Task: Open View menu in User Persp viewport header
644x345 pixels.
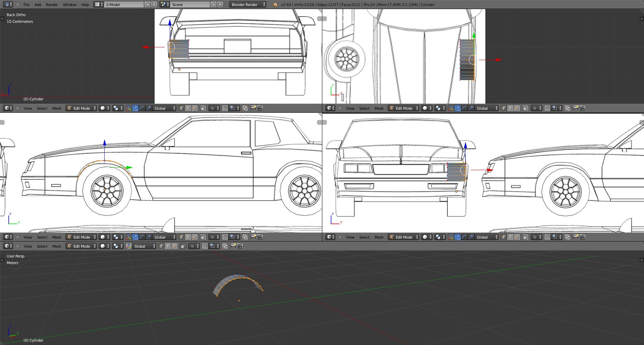Action: click(28, 246)
